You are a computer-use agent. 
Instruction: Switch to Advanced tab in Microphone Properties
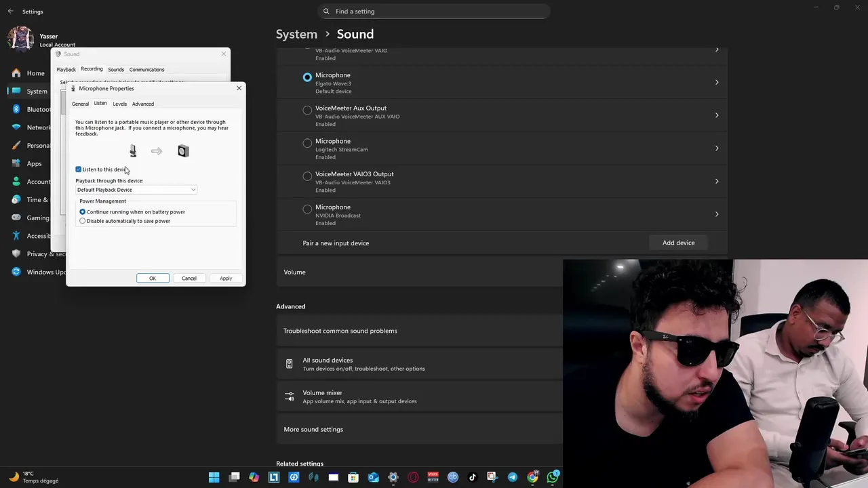click(x=143, y=104)
